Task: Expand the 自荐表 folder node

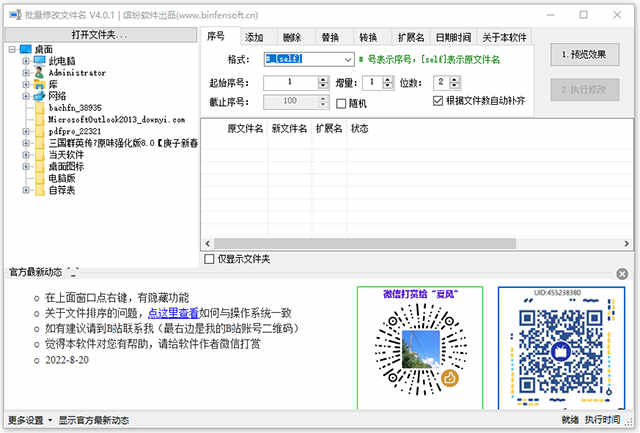Action: pos(26,190)
